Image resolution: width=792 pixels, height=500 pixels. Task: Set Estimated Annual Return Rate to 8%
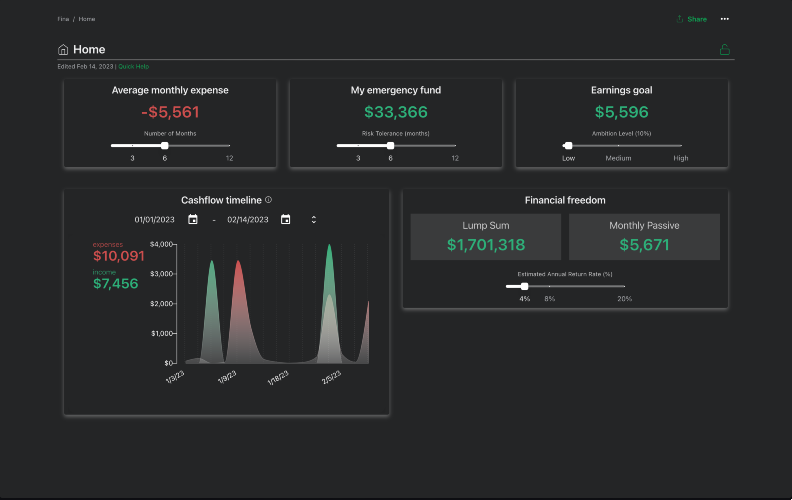click(549, 287)
